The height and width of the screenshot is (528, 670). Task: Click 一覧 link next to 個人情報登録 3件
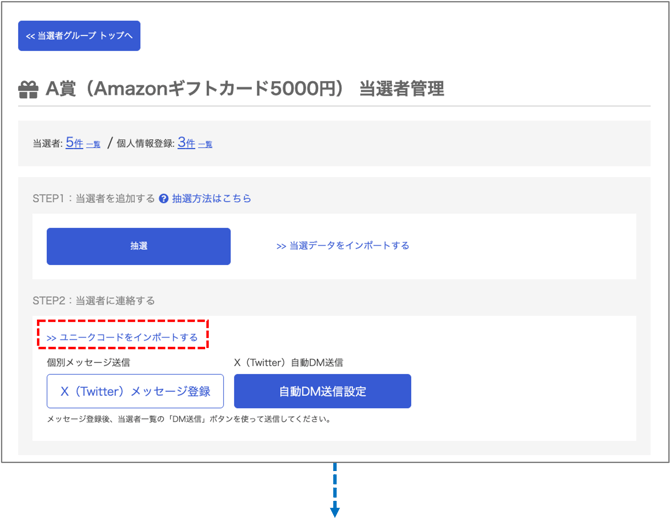coord(205,145)
